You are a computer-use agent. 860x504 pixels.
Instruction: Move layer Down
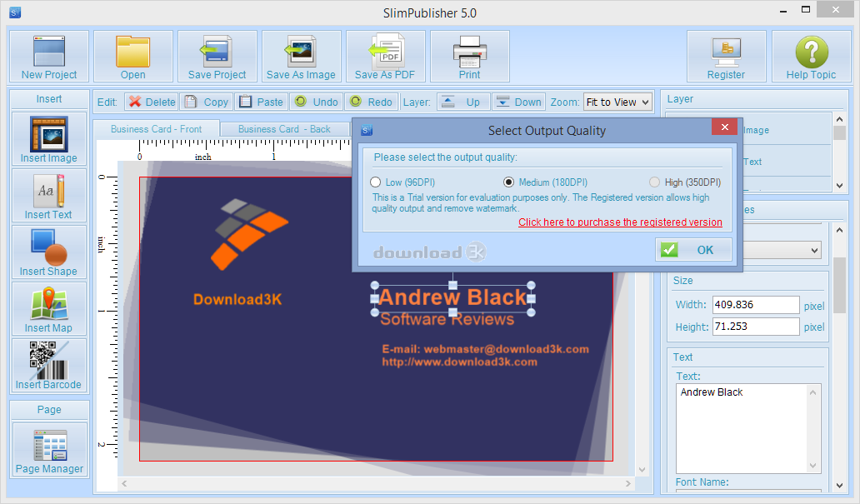point(518,102)
